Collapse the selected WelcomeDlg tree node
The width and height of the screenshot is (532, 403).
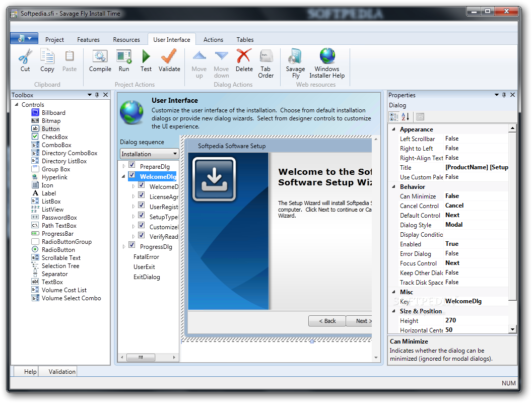click(x=123, y=176)
